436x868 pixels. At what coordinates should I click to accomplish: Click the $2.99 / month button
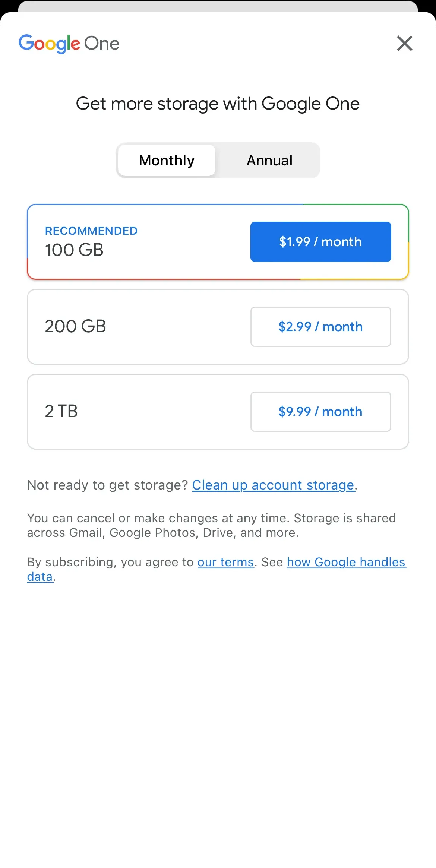320,327
